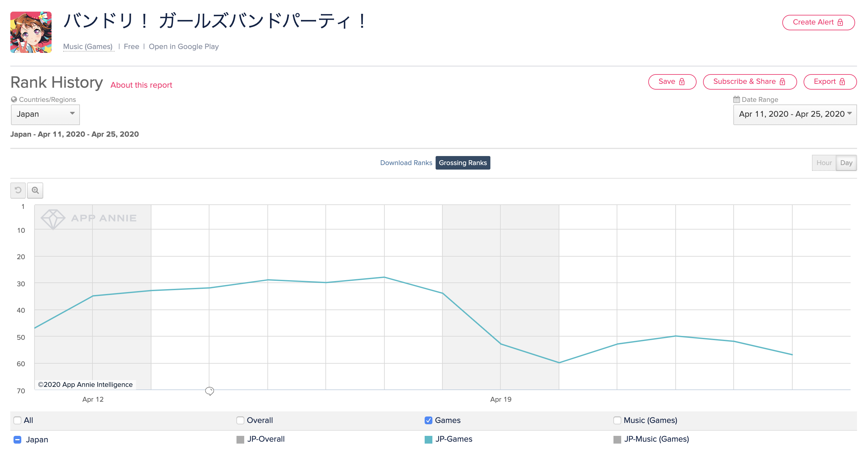Click Subscribe & Share
Screen dimensions: 868x461
click(x=749, y=82)
